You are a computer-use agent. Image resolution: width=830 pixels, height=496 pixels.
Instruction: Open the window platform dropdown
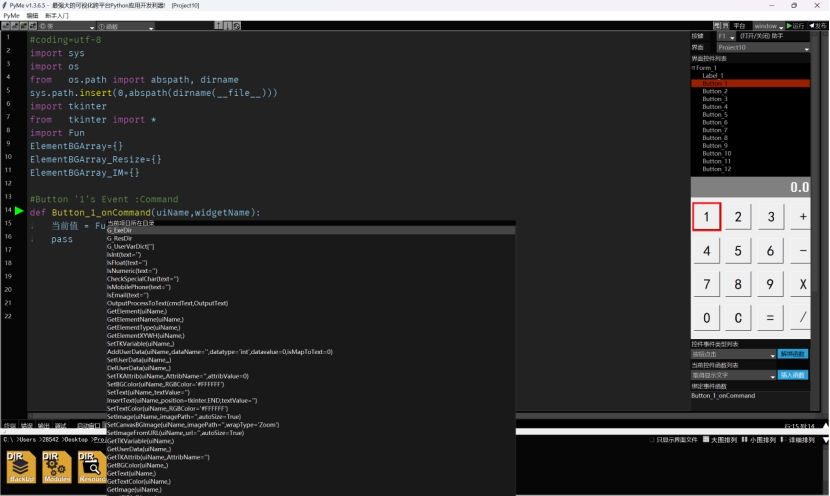point(768,26)
